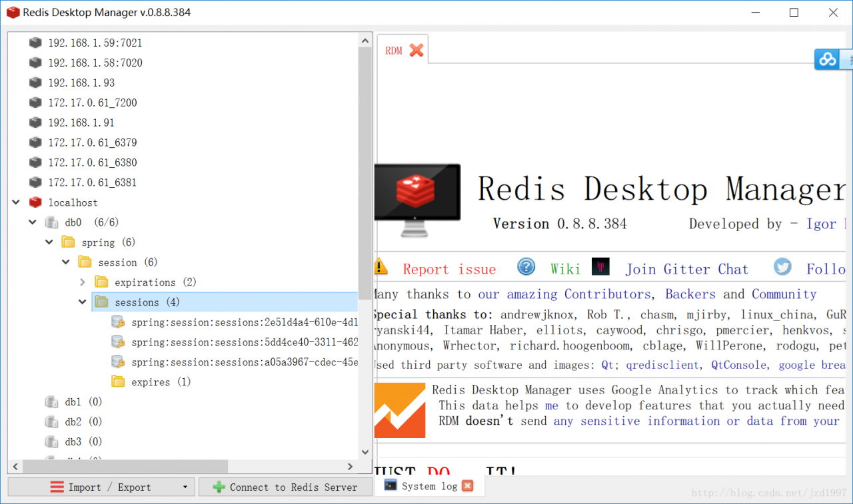Viewport: 853px width, 504px height.
Task: Switch to the RDM tab
Action: click(x=394, y=51)
